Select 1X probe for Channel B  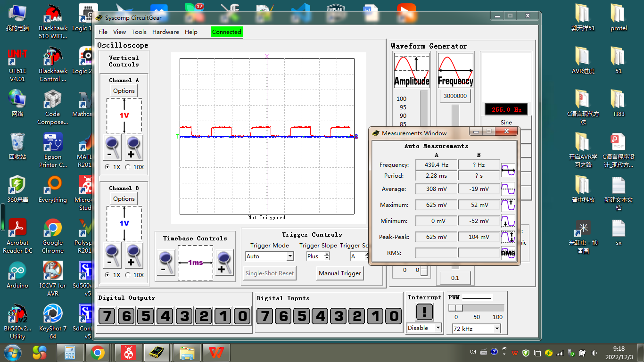coord(107,275)
